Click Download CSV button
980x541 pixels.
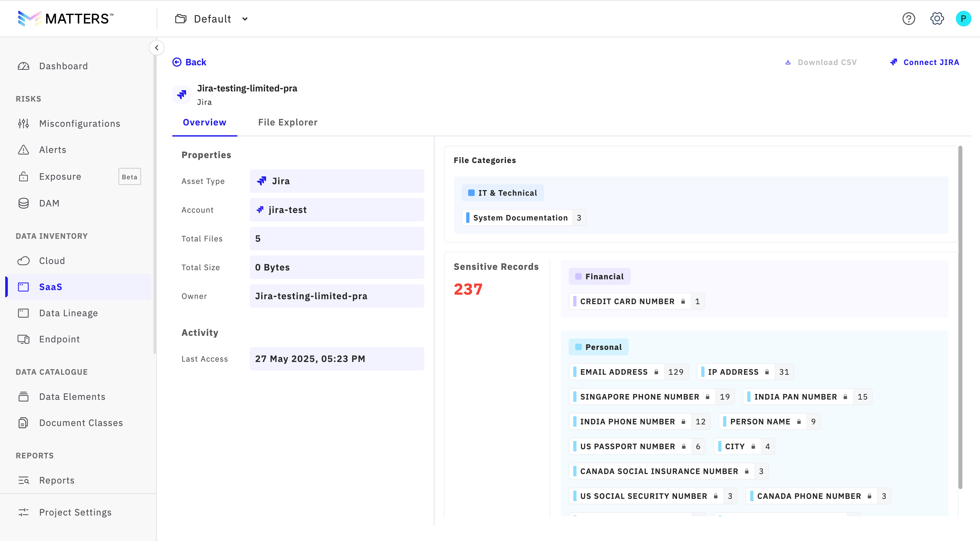pyautogui.click(x=821, y=62)
